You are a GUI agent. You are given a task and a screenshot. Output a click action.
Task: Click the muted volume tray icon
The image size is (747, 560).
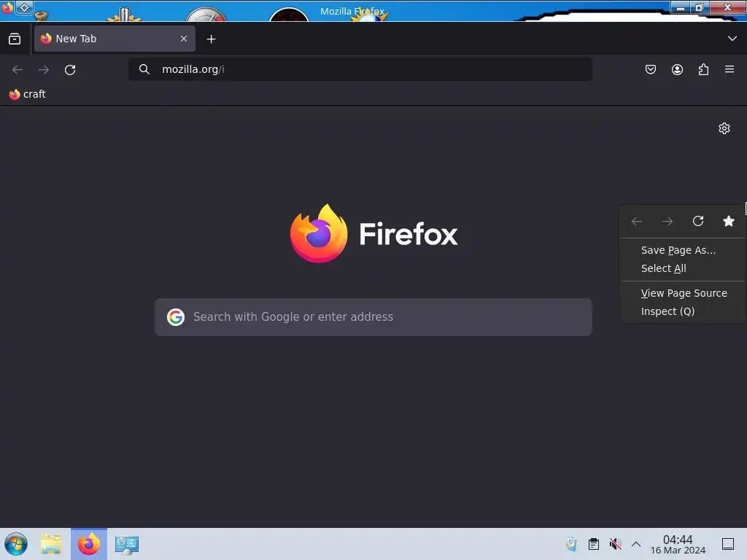(x=616, y=544)
